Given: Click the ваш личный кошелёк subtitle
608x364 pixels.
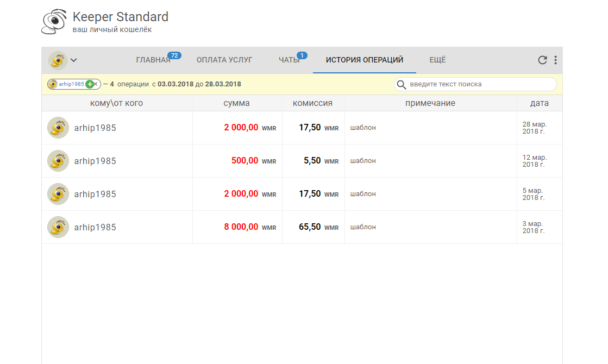Looking at the screenshot, I should [x=112, y=30].
